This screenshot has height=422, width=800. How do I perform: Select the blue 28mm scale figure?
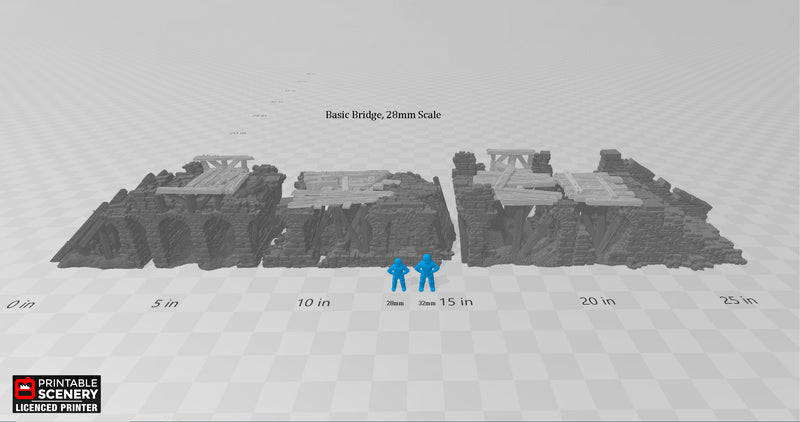pyautogui.click(x=398, y=273)
